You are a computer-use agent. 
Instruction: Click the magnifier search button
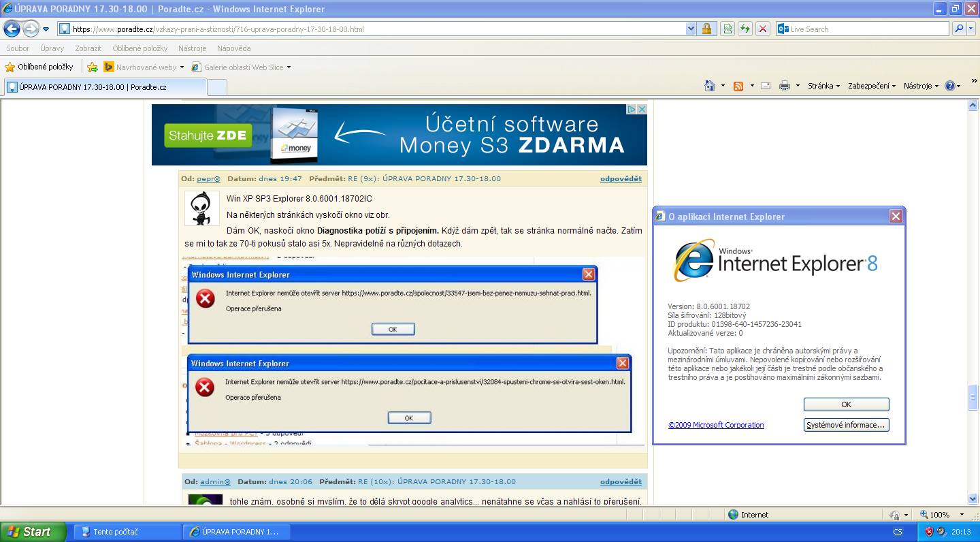pos(958,29)
